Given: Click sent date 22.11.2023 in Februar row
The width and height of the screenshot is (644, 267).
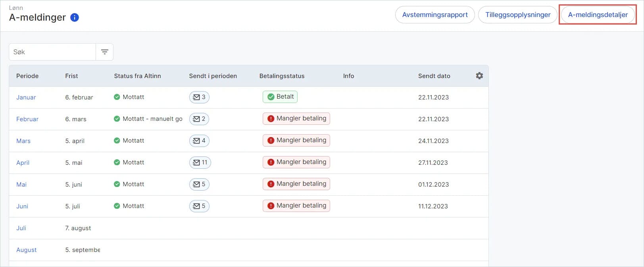Looking at the screenshot, I should (x=433, y=119).
